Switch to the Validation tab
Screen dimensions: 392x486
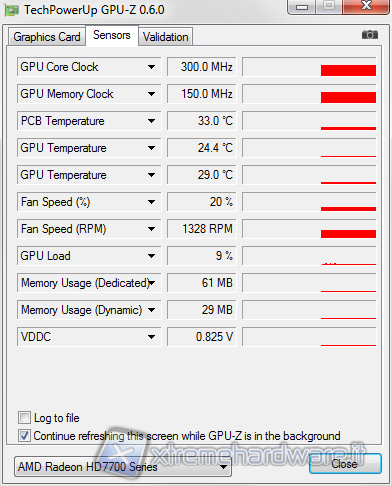click(166, 37)
